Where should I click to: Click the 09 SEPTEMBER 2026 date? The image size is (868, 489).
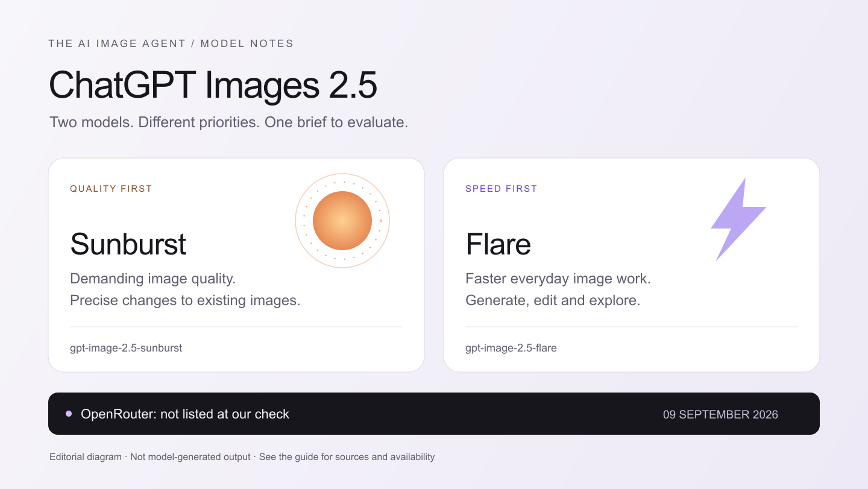720,414
